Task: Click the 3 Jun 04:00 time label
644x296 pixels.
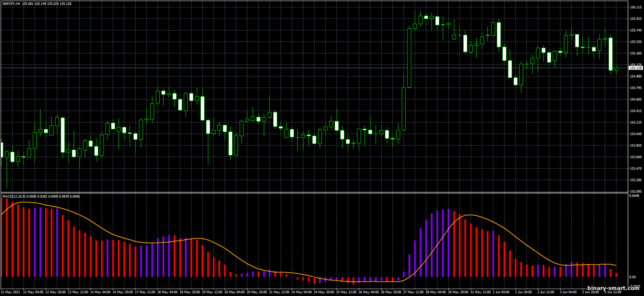Action: coord(568,292)
